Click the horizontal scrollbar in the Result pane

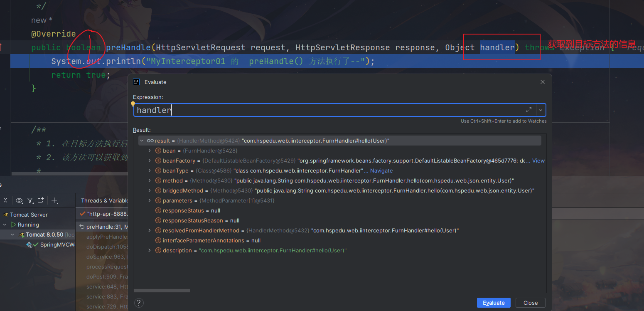pyautogui.click(x=162, y=291)
